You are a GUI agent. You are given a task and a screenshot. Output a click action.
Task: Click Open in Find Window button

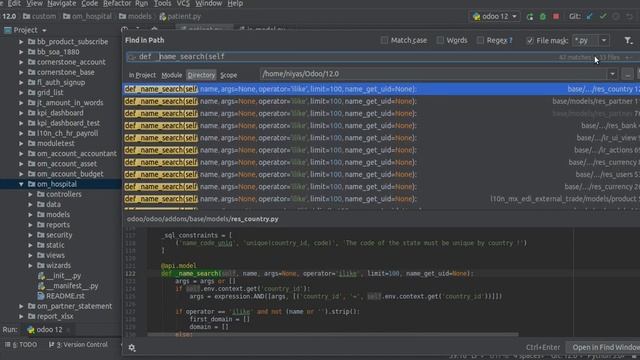(603, 348)
